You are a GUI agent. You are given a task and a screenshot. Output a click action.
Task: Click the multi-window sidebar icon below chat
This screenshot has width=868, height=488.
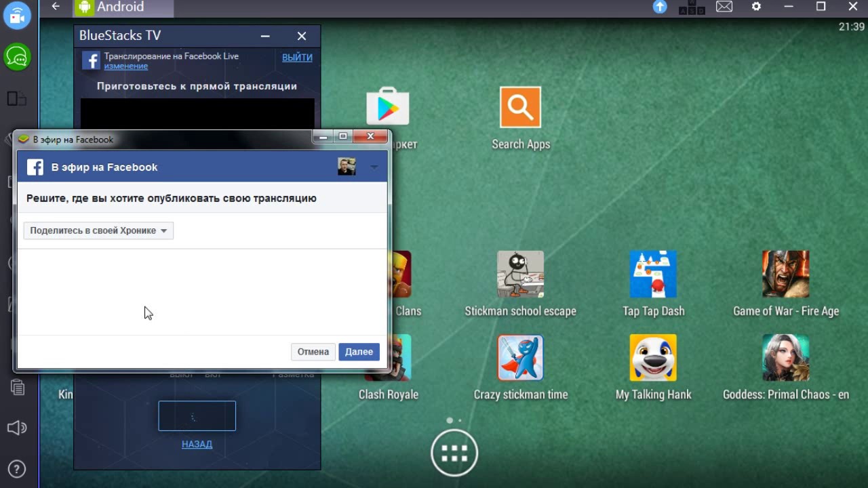[17, 99]
